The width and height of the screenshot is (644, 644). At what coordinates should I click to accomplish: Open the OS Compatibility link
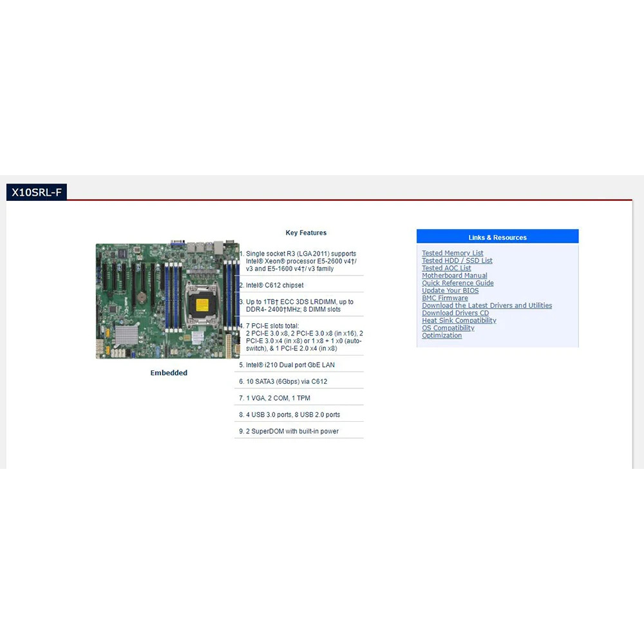pyautogui.click(x=448, y=328)
